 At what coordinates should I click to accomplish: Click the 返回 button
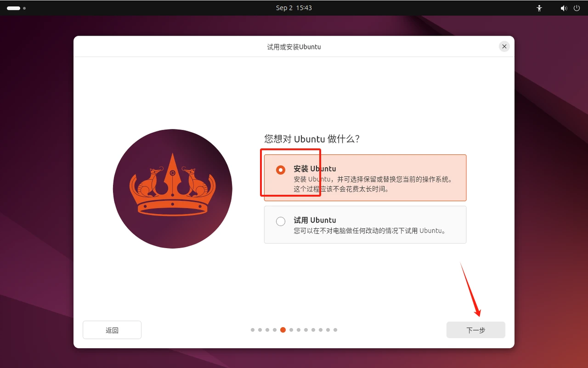tap(112, 330)
